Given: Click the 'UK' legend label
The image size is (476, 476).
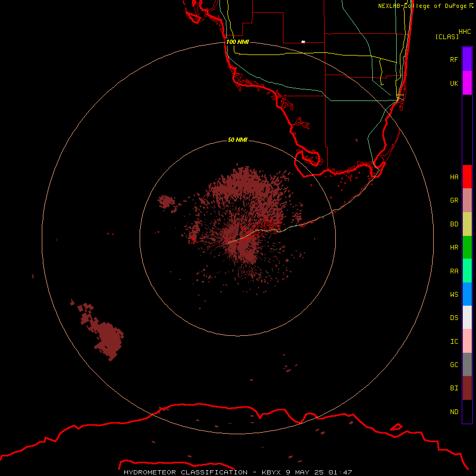Looking at the screenshot, I should [454, 83].
